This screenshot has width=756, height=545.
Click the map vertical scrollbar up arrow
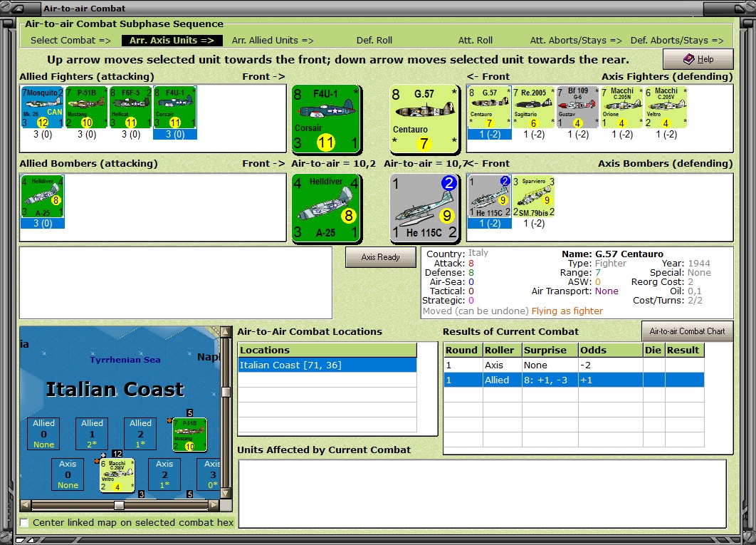pos(226,332)
